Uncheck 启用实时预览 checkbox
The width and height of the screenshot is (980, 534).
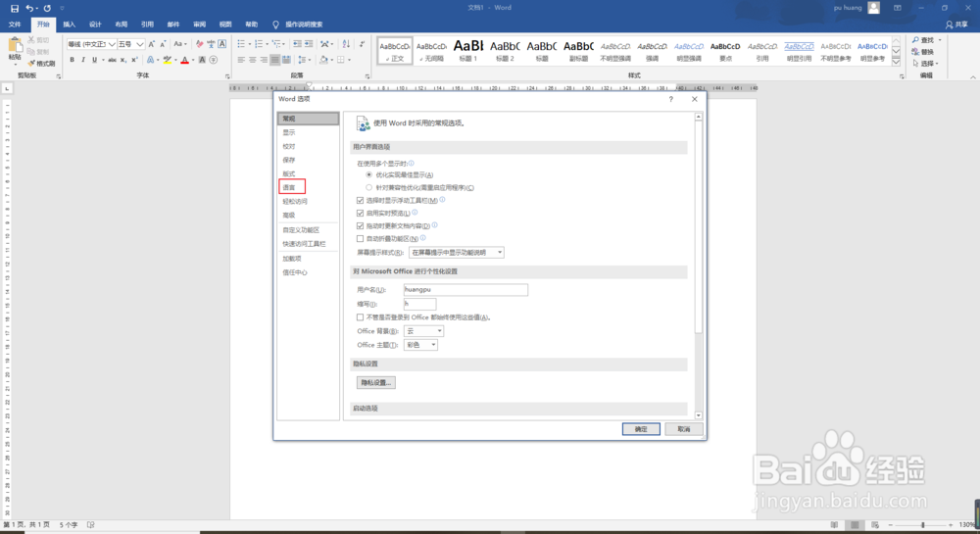[x=360, y=213]
